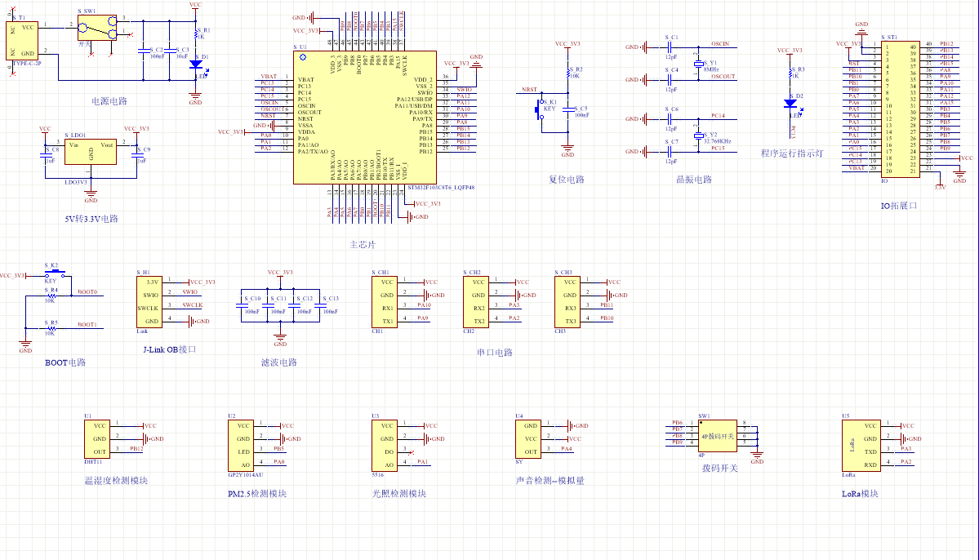
Task: Select capacitor S_C5 100nF
Action: click(567, 109)
